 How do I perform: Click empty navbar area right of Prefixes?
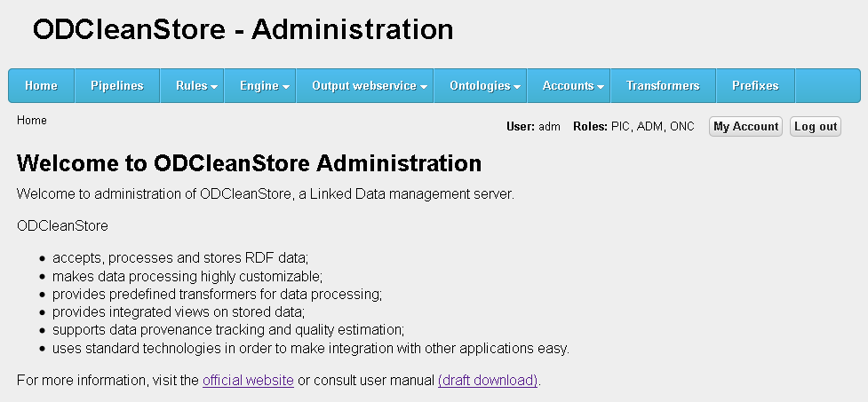(828, 86)
